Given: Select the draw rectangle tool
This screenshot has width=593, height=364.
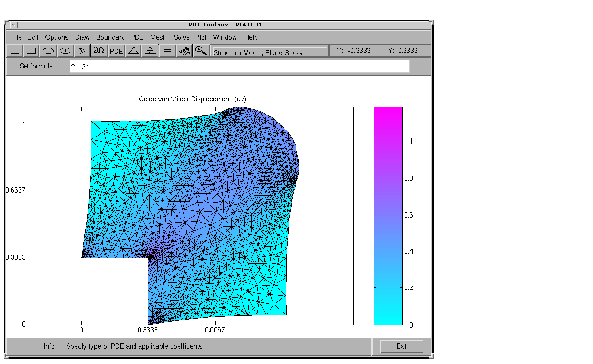Looking at the screenshot, I should pos(15,51).
